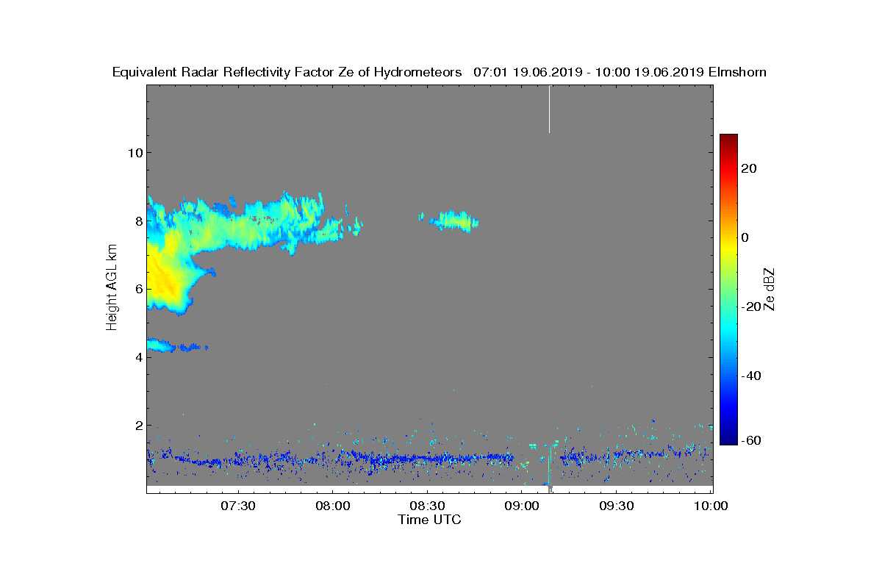Screen dimensions: 882x588
Task: Click the 'Height AGL km' axis label
Action: point(112,289)
